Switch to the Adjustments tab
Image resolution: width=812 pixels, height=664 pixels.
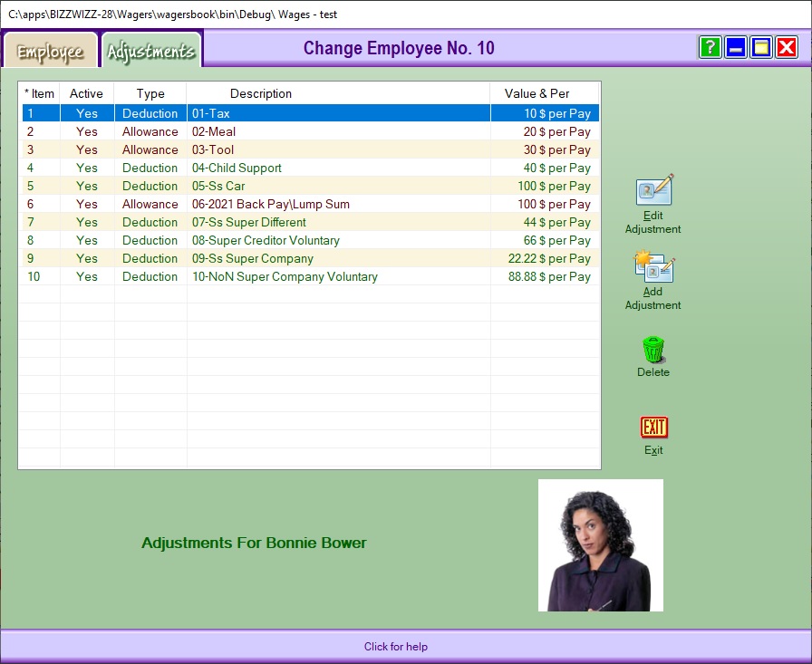click(150, 51)
